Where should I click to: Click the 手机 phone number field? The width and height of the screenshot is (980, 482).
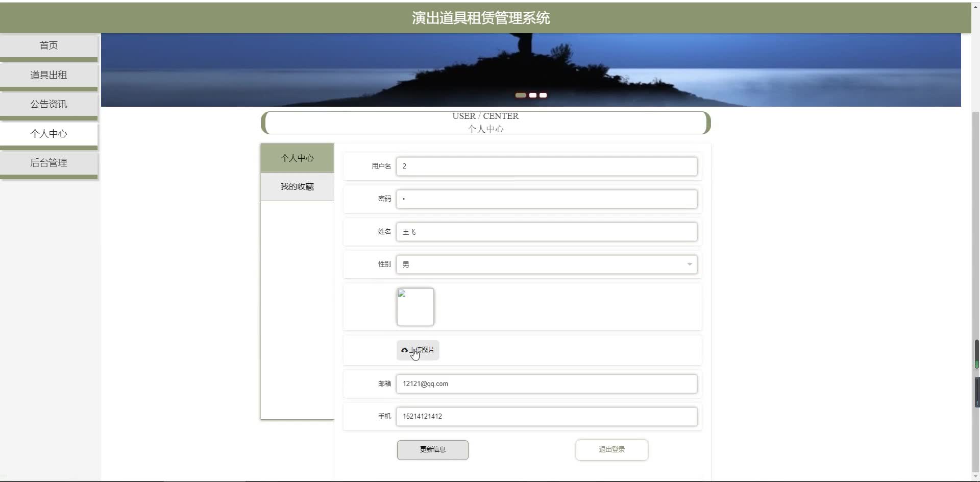[546, 416]
